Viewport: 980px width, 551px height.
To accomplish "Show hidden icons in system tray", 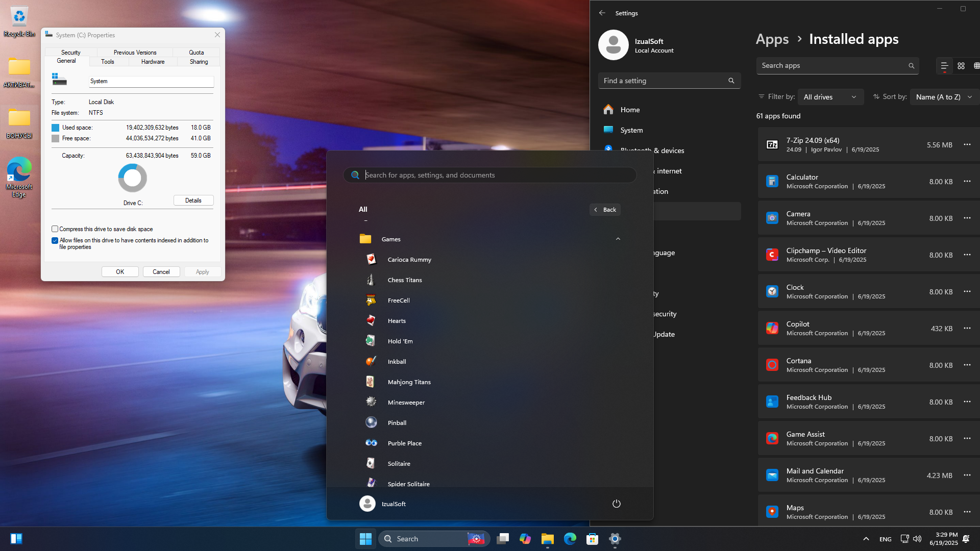I will coord(866,539).
